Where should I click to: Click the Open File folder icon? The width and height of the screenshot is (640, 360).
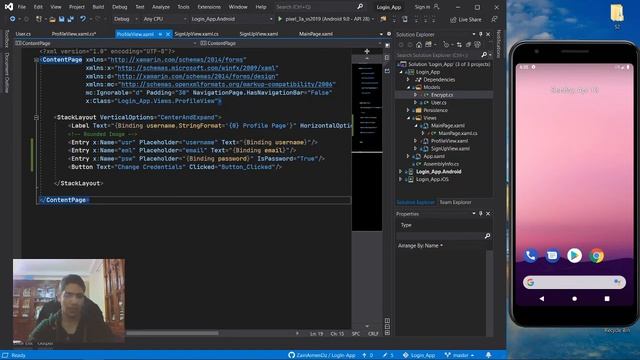point(52,19)
